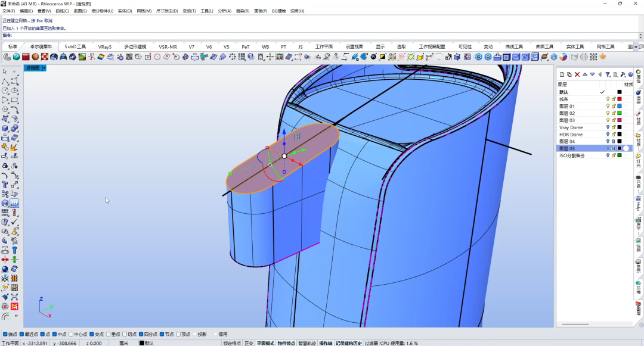Toggle the 四分点 osnap checkbox
The image size is (644, 346).
click(x=141, y=334)
